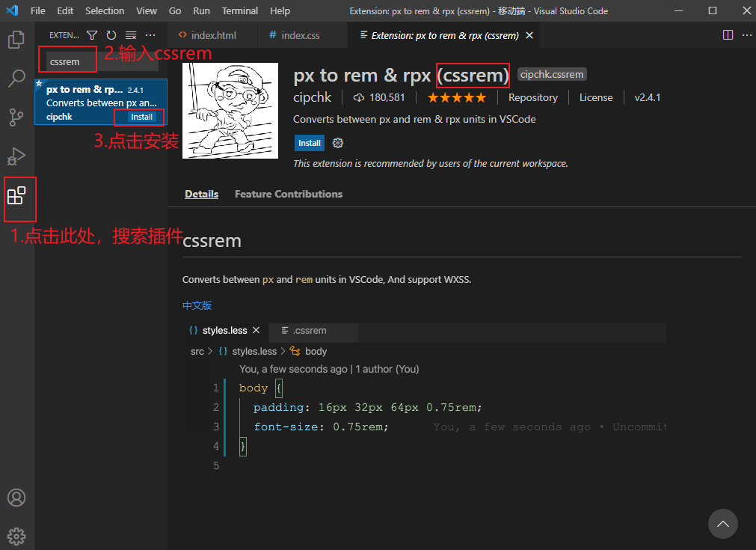Viewport: 756px width, 550px height.
Task: Open the Source Control view
Action: (x=16, y=117)
